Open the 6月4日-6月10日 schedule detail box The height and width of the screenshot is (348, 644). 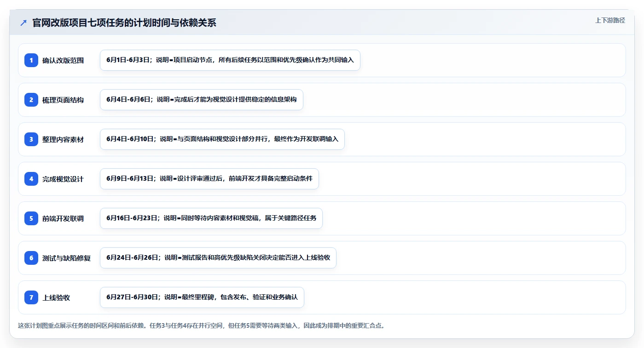[222, 139]
